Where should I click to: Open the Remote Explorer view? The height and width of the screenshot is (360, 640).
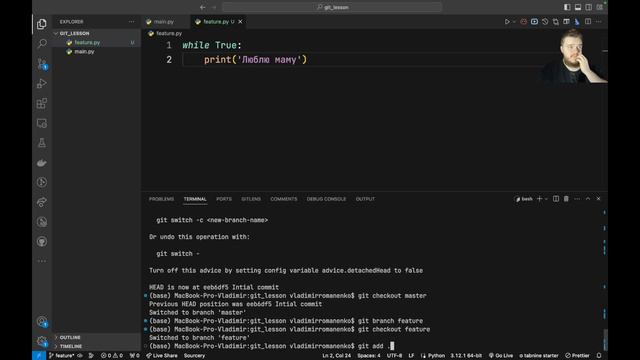click(42, 123)
